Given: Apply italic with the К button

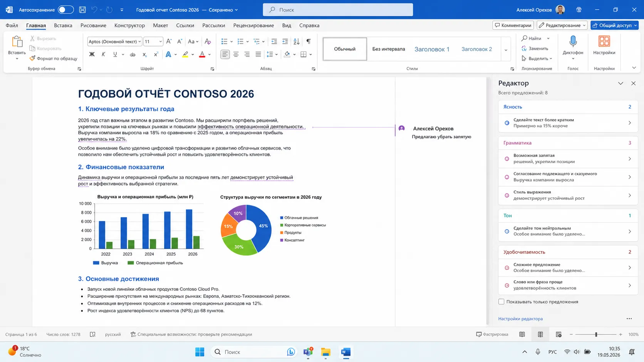Looking at the screenshot, I should pyautogui.click(x=103, y=55).
